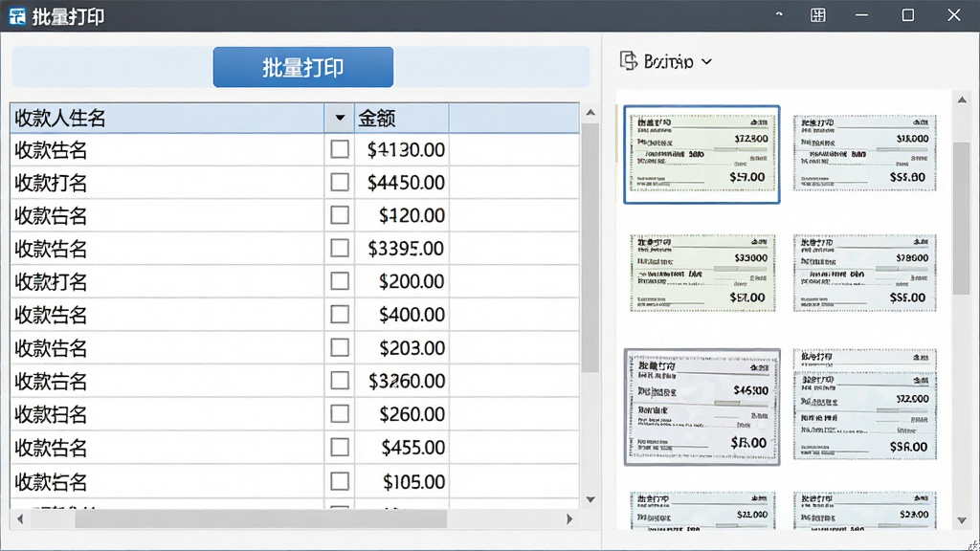This screenshot has height=551, width=980.
Task: Click the blue 批量打印 button
Action: point(303,67)
